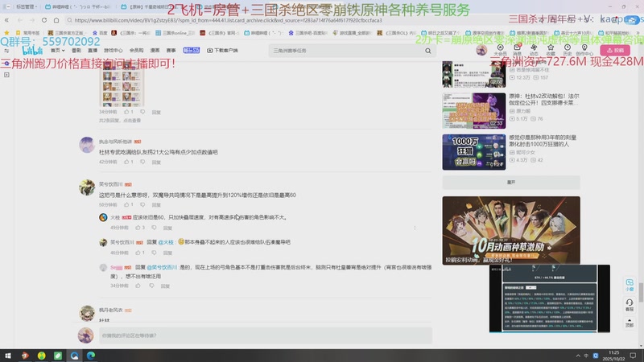Click the double-chevron collapse icon beside back arrow
Viewport: 644px width, 362px height.
[x=6, y=20]
